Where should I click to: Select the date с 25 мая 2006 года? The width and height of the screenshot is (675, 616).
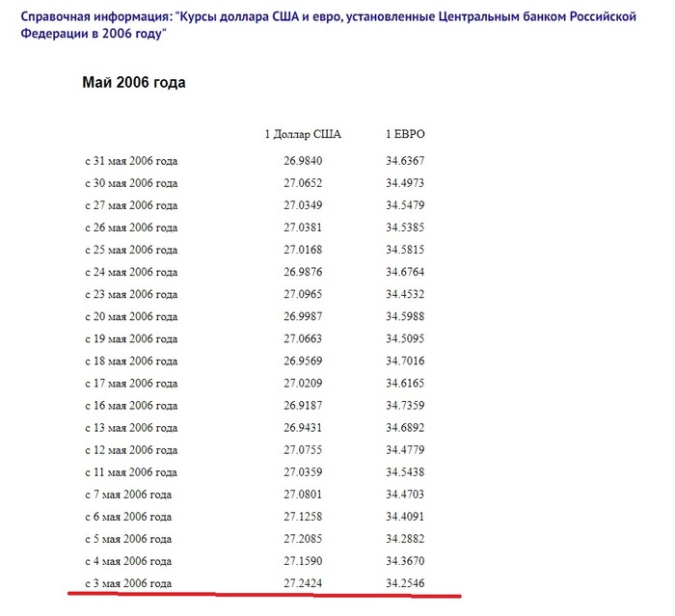point(131,250)
